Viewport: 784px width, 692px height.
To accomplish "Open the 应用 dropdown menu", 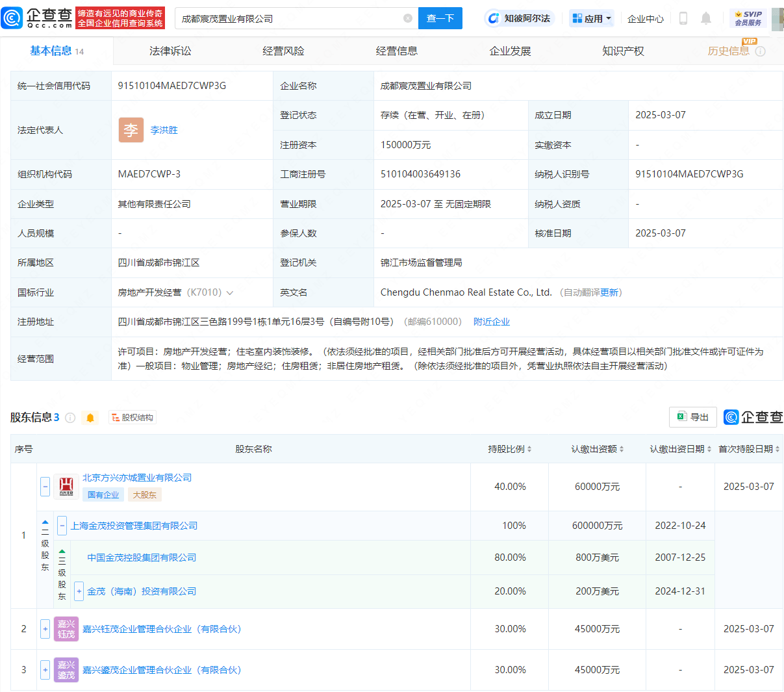I will pos(592,18).
